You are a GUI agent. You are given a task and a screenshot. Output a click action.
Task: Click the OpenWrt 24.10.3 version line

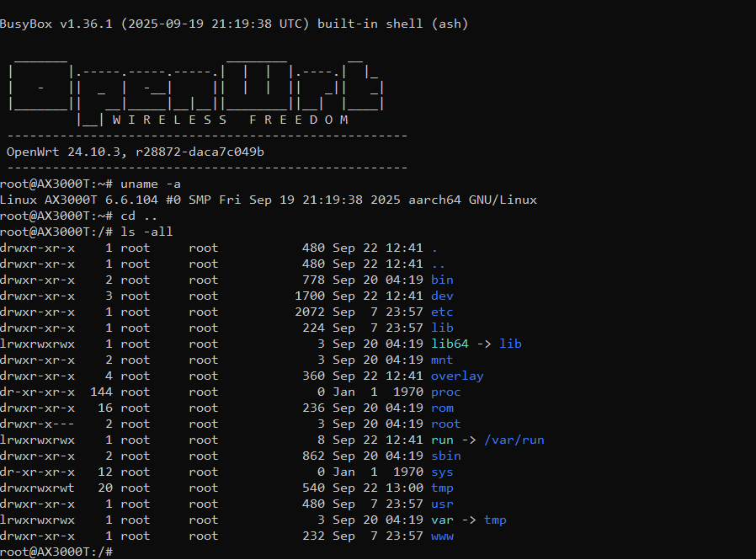135,152
